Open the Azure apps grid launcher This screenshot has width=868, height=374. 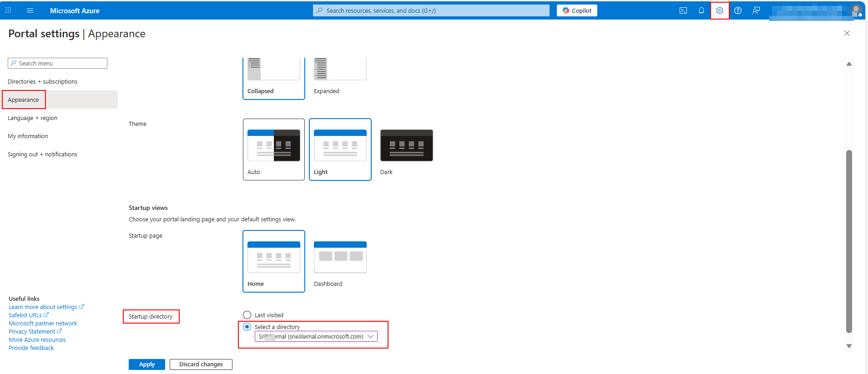pyautogui.click(x=8, y=10)
